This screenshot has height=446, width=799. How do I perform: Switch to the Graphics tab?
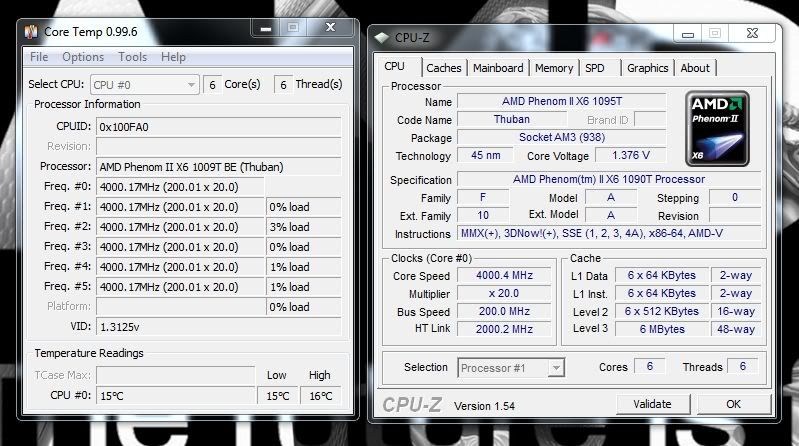(648, 68)
